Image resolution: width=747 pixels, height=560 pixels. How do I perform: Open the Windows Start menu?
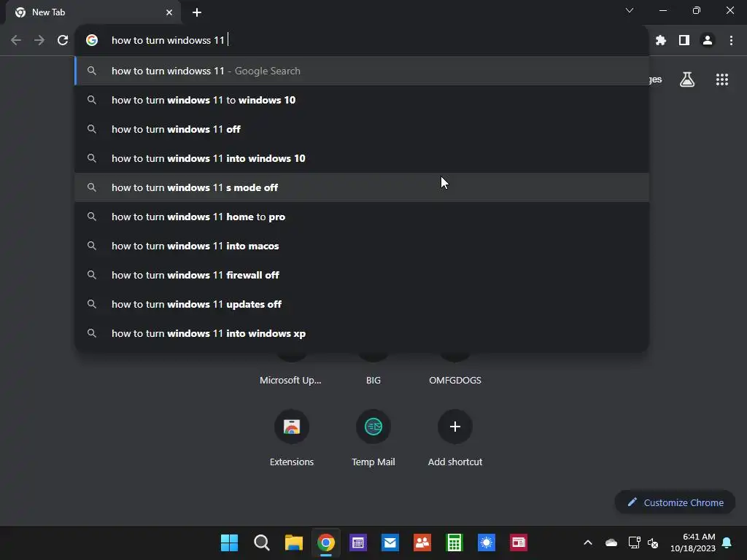229,542
